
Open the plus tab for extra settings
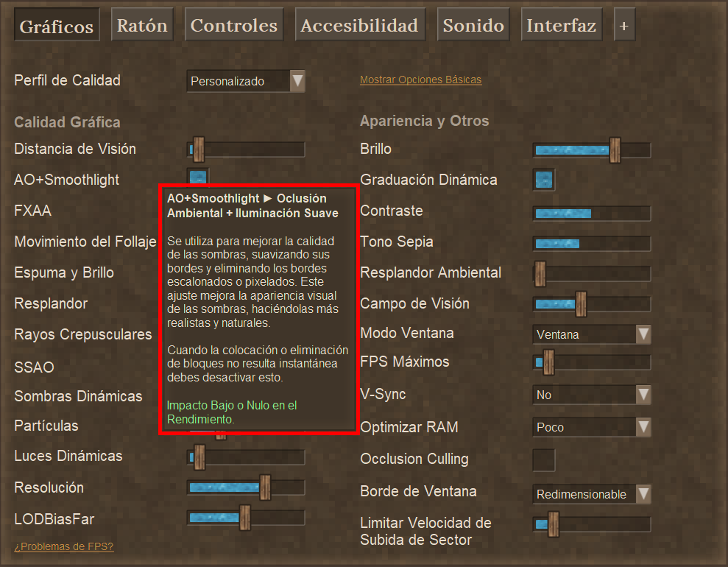coord(623,26)
